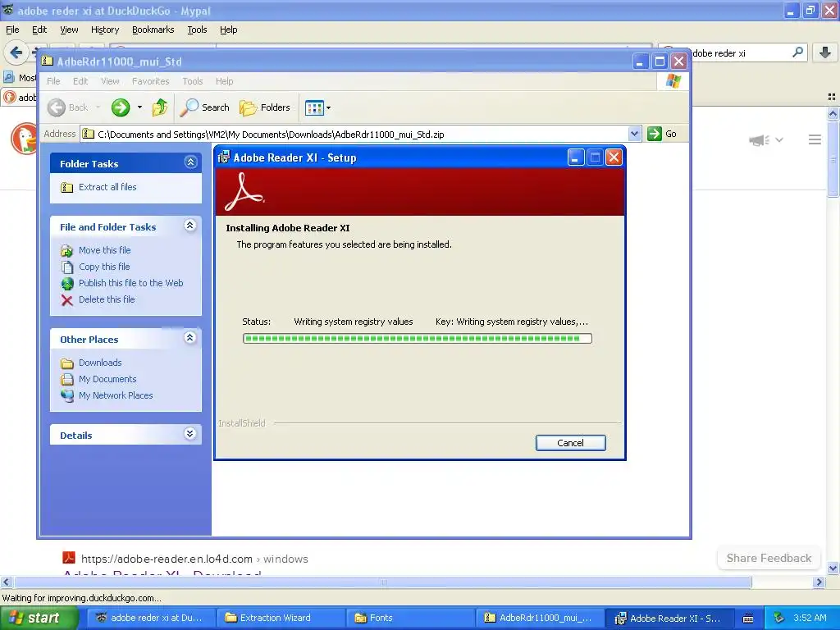This screenshot has height=630, width=840.
Task: Click the Explorer Back arrow icon
Action: [57, 107]
